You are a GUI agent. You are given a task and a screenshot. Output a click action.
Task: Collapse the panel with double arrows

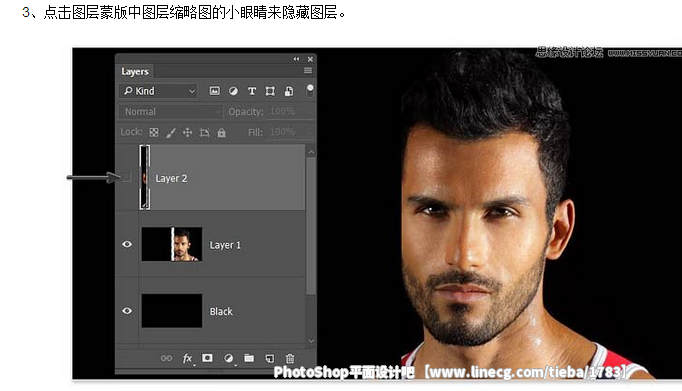pos(296,59)
